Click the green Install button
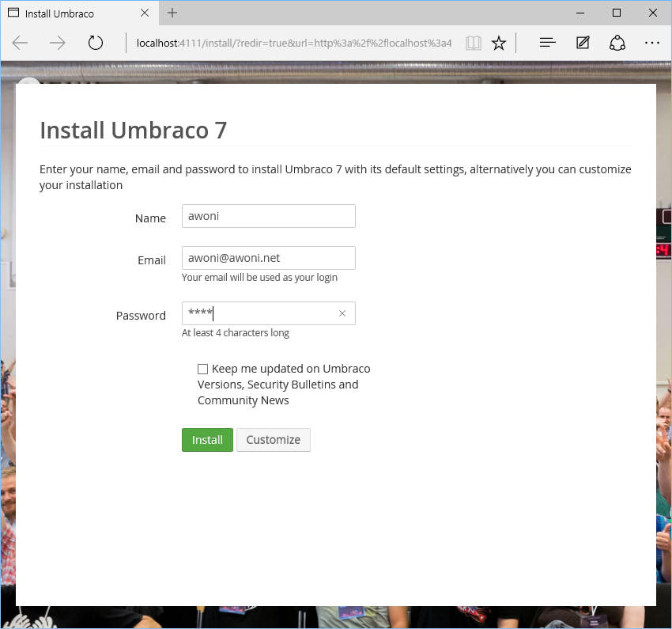This screenshot has width=672, height=629. point(207,440)
